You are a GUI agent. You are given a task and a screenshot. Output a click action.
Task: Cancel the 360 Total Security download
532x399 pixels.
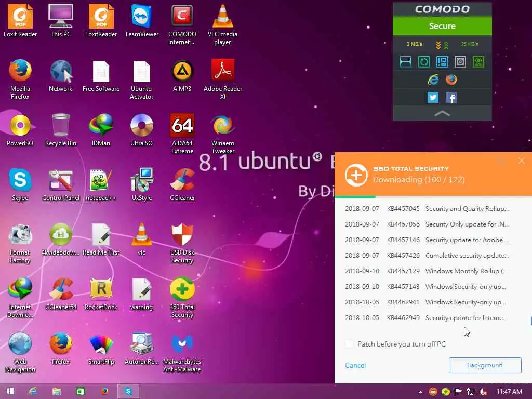click(x=355, y=365)
